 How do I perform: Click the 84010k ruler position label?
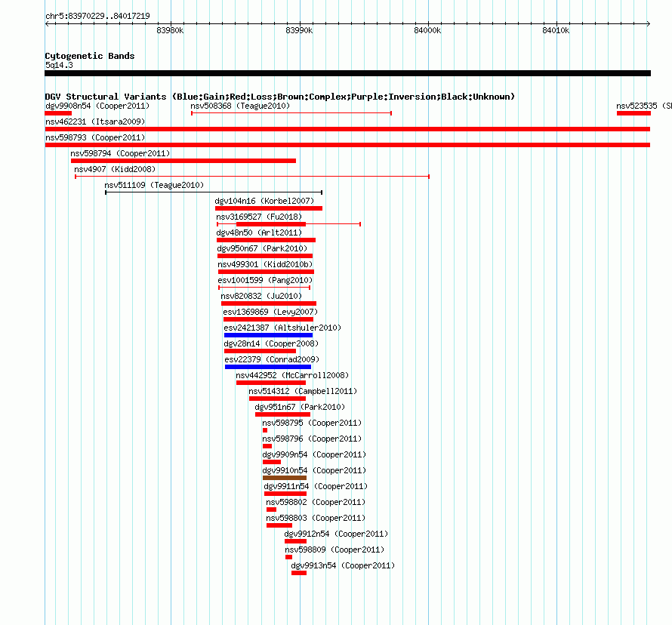point(556,30)
